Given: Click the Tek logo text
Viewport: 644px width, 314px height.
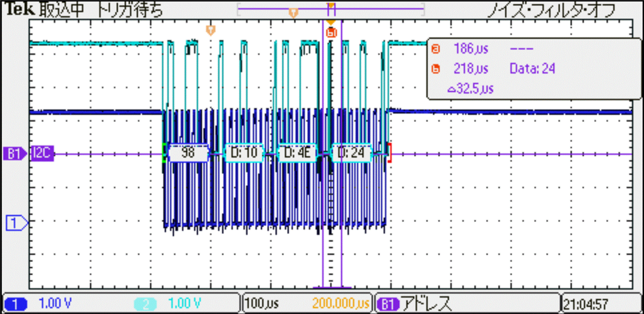Looking at the screenshot, I should [x=19, y=9].
